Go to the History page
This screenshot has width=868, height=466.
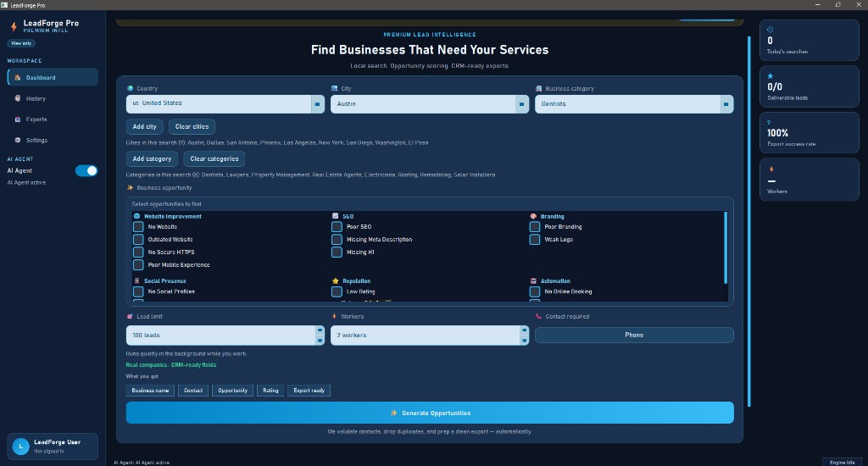53,98
